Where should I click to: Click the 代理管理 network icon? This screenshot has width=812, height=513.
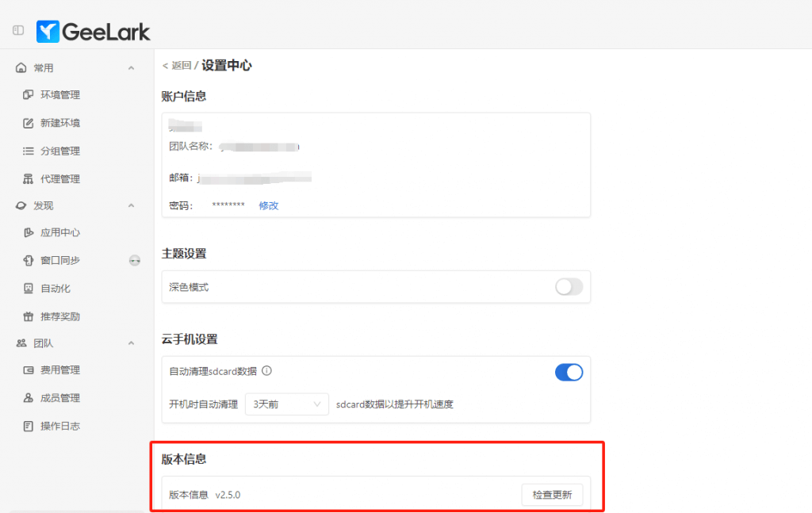pos(28,179)
